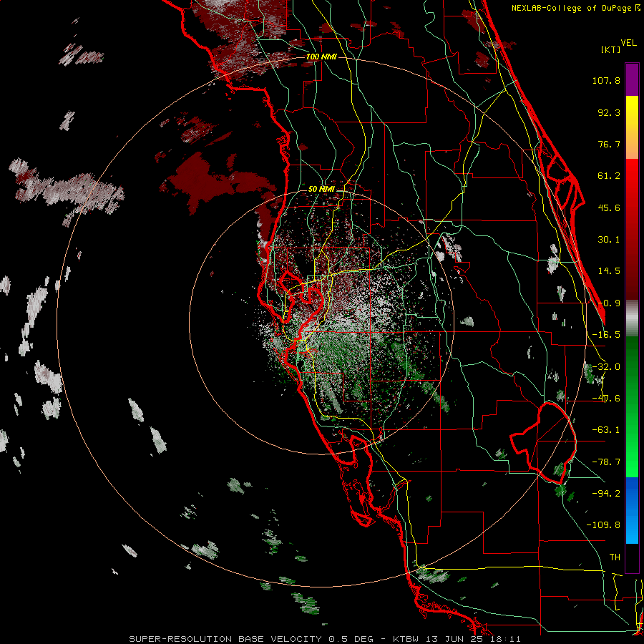The image size is (644, 644).
Task: Click the -78.7 legend value
Action: click(x=606, y=462)
